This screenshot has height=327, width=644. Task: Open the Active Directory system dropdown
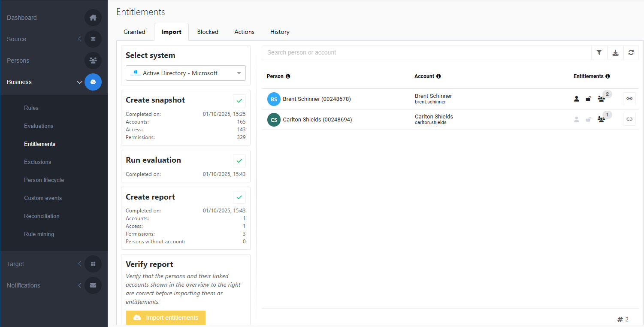point(186,73)
